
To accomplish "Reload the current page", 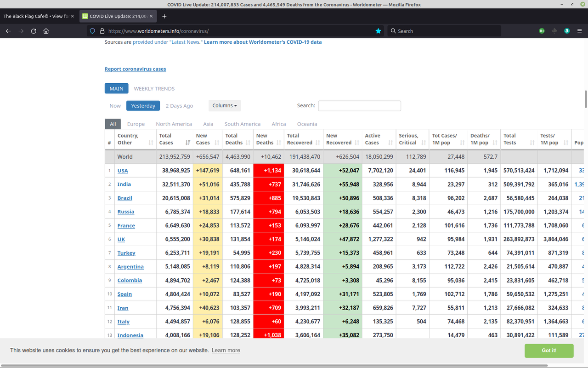I will tap(34, 31).
